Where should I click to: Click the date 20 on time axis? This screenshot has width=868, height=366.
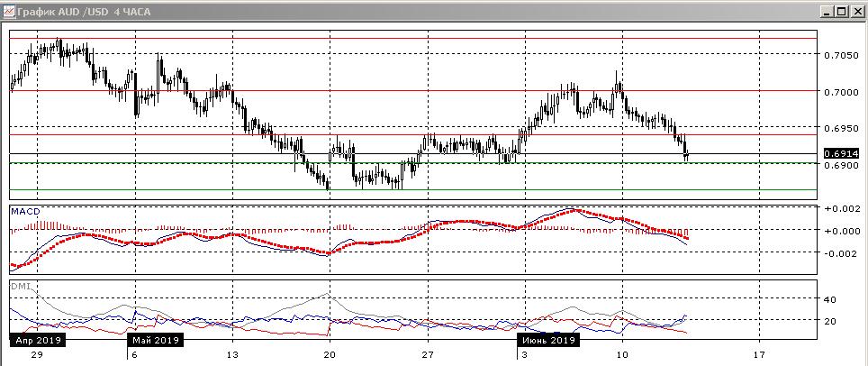(x=330, y=354)
